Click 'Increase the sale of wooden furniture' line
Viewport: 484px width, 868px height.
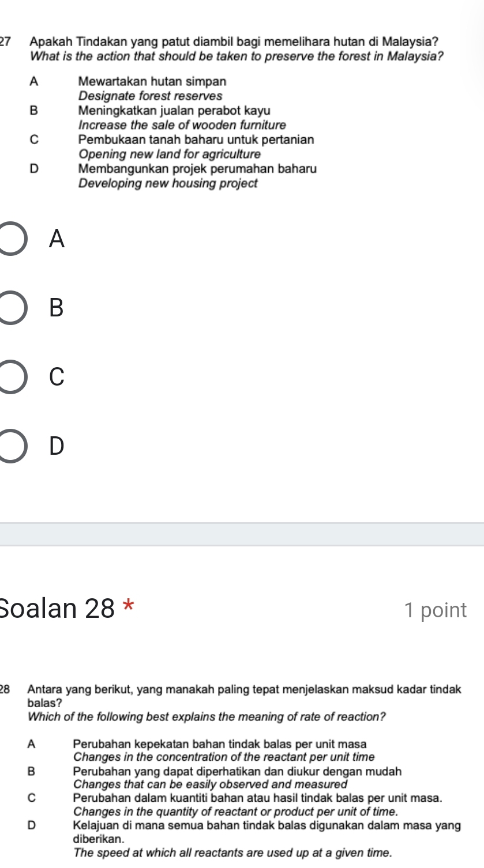[182, 125]
